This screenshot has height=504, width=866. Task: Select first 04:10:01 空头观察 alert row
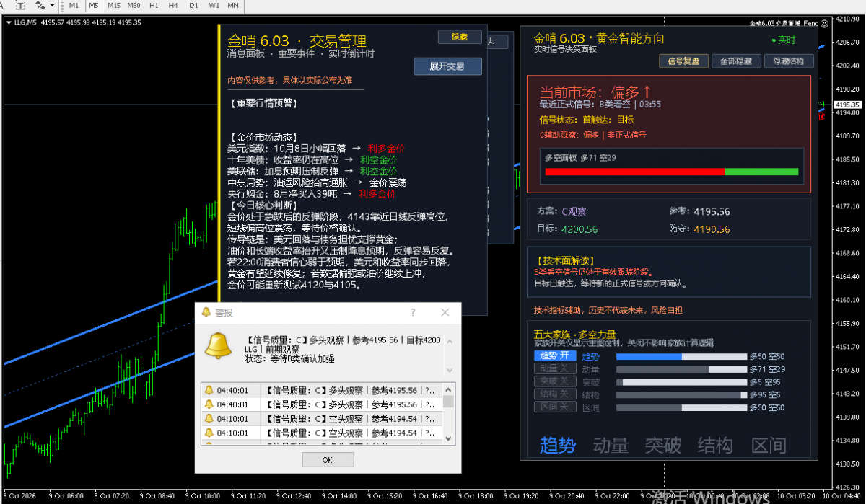click(x=322, y=418)
